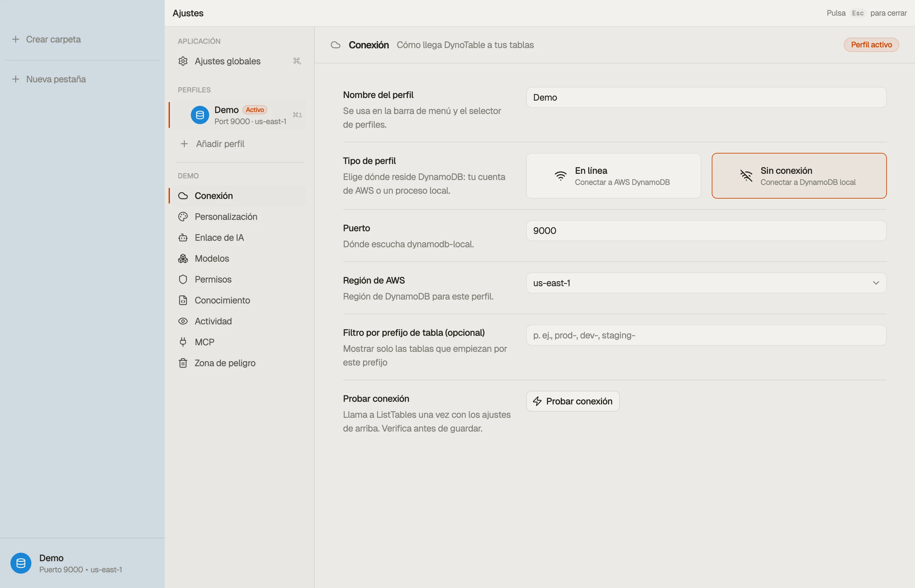Image resolution: width=915 pixels, height=588 pixels.
Task: Open the Conexión settings section
Action: [239, 196]
